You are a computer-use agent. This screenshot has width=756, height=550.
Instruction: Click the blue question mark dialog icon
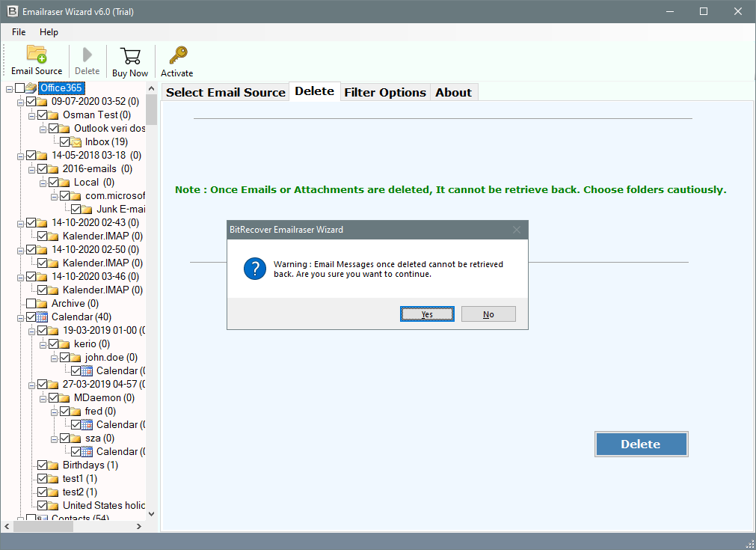tap(254, 269)
